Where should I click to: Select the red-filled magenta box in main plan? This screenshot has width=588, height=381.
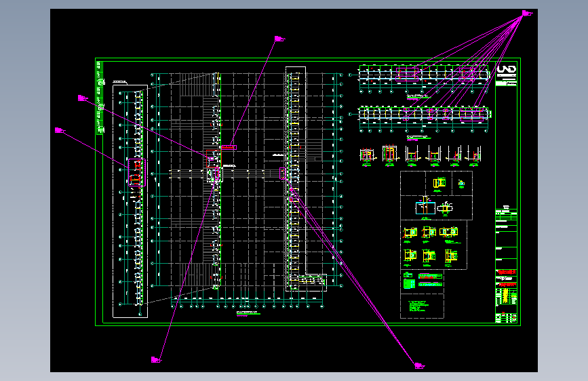click(x=229, y=147)
